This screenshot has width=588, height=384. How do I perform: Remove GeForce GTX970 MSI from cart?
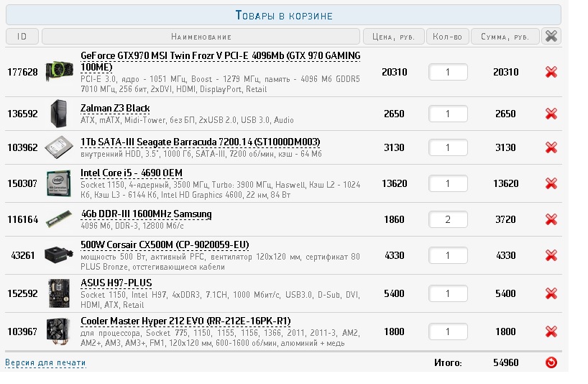551,72
